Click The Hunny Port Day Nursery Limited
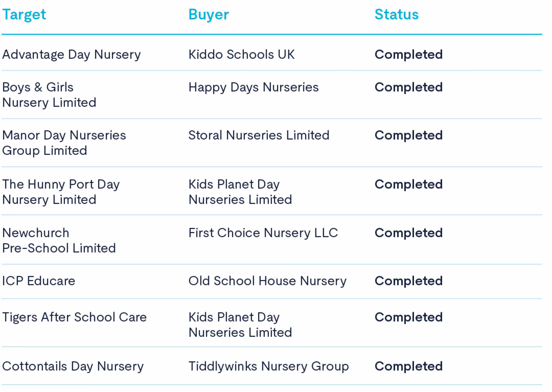Viewport: 552px width, 392px height. click(x=61, y=192)
